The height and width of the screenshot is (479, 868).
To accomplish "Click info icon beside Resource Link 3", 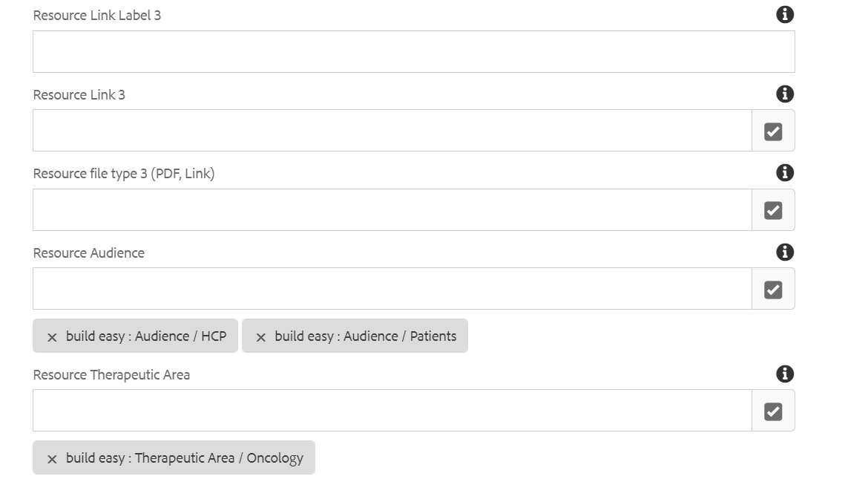I will click(x=784, y=94).
